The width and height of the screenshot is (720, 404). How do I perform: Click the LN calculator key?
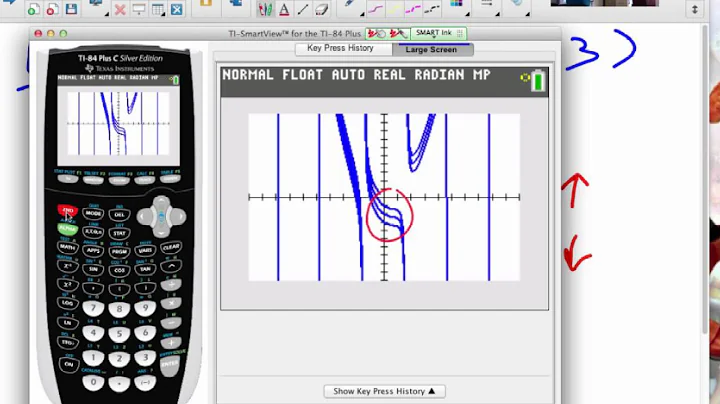[68, 322]
